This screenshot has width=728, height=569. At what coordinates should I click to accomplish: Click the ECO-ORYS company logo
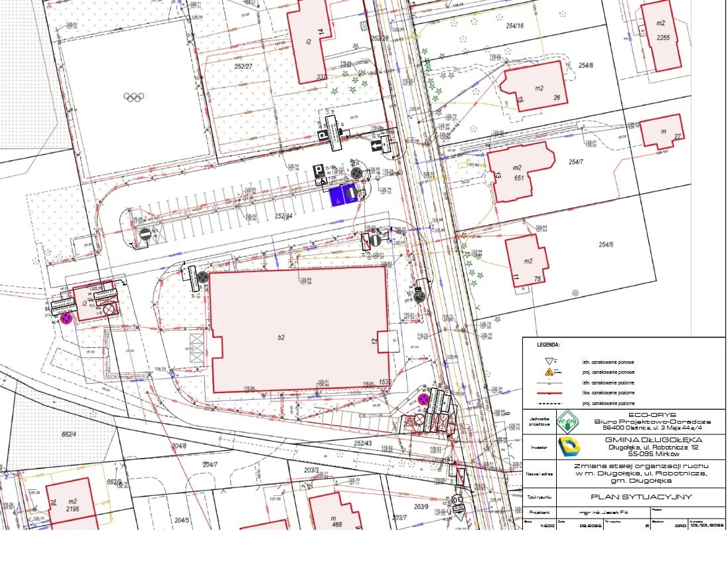point(568,422)
